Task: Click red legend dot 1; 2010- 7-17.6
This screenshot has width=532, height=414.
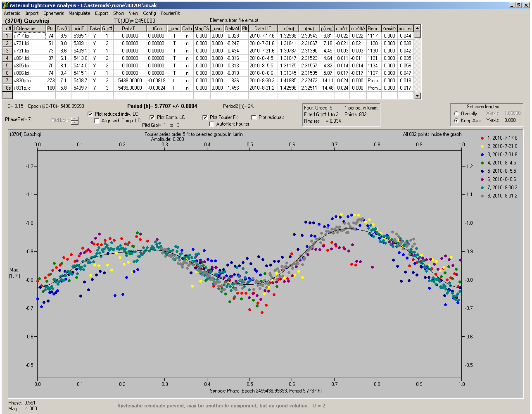Action: pyautogui.click(x=482, y=138)
